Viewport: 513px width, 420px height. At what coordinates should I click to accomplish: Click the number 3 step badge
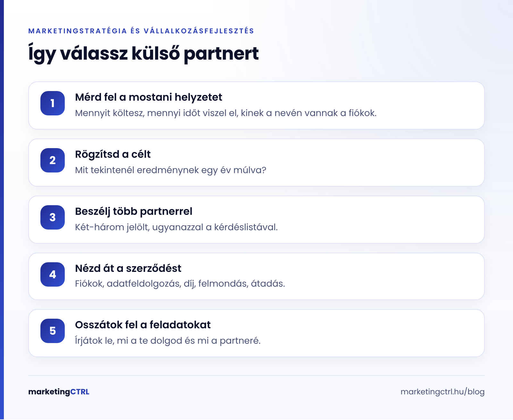click(x=53, y=217)
